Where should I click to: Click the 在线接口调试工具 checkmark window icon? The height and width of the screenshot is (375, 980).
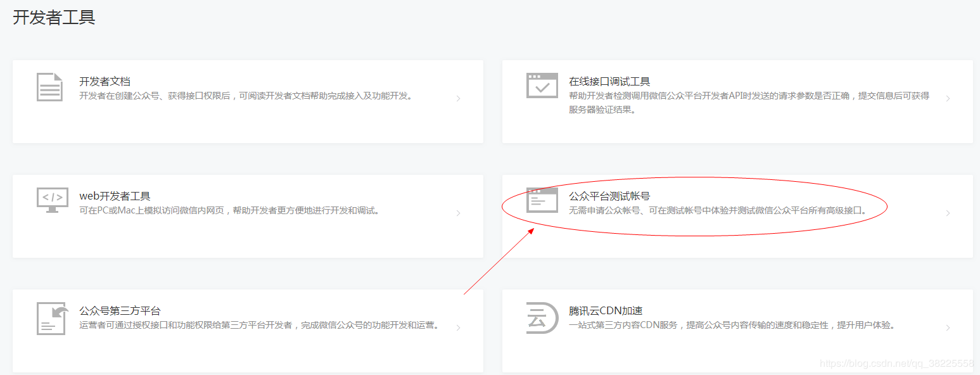[542, 87]
